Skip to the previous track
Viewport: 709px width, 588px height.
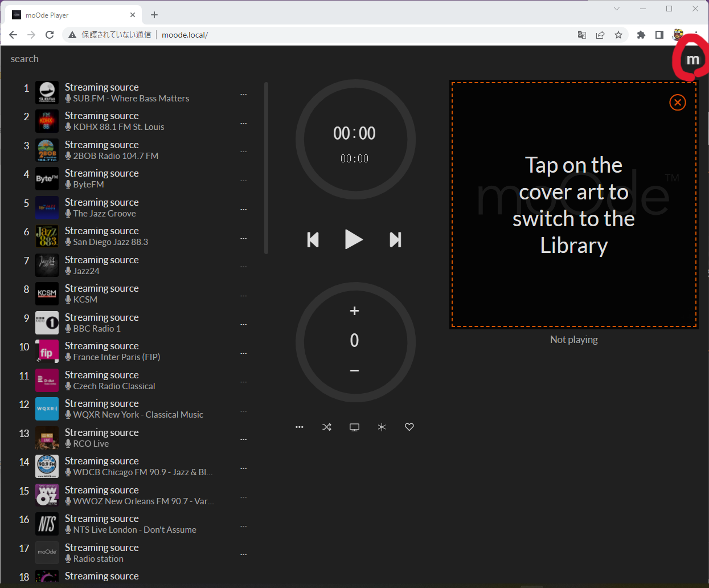click(313, 239)
